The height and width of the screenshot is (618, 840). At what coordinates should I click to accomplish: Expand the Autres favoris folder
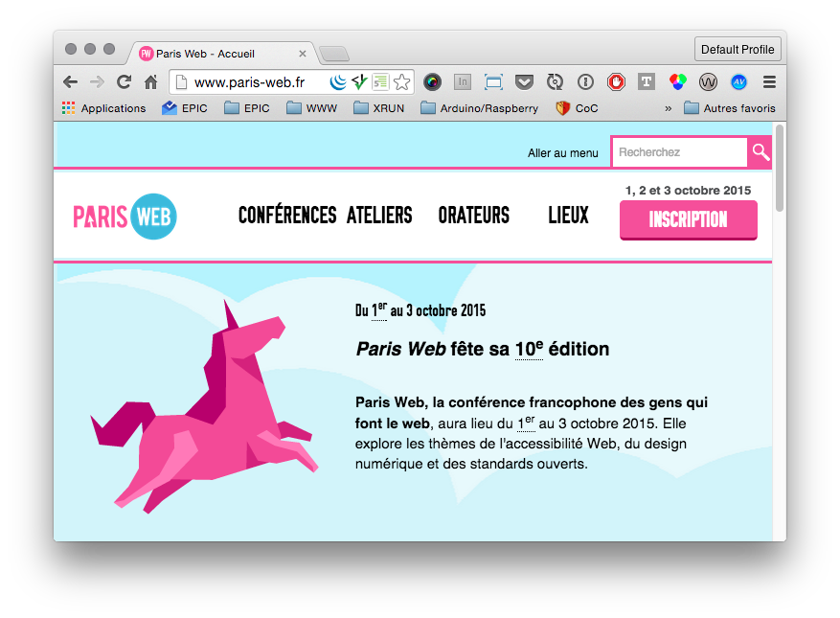(x=730, y=108)
